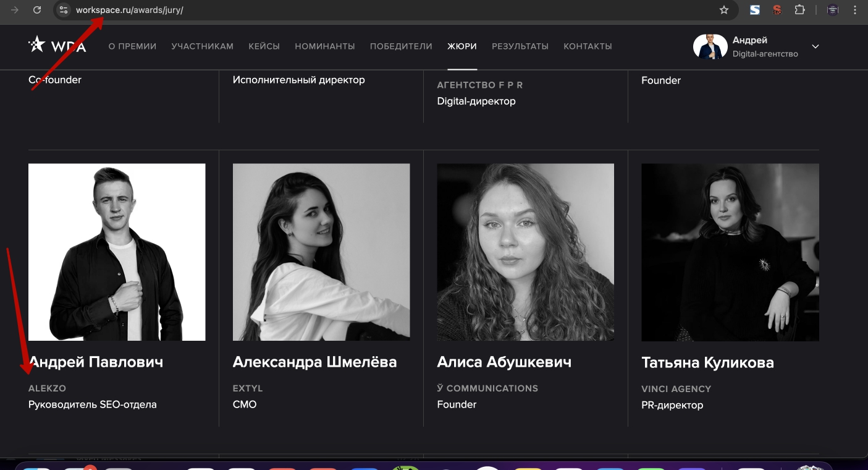Image resolution: width=868 pixels, height=470 pixels.
Task: Select Татьяна Куликова's portrait
Action: click(730, 252)
